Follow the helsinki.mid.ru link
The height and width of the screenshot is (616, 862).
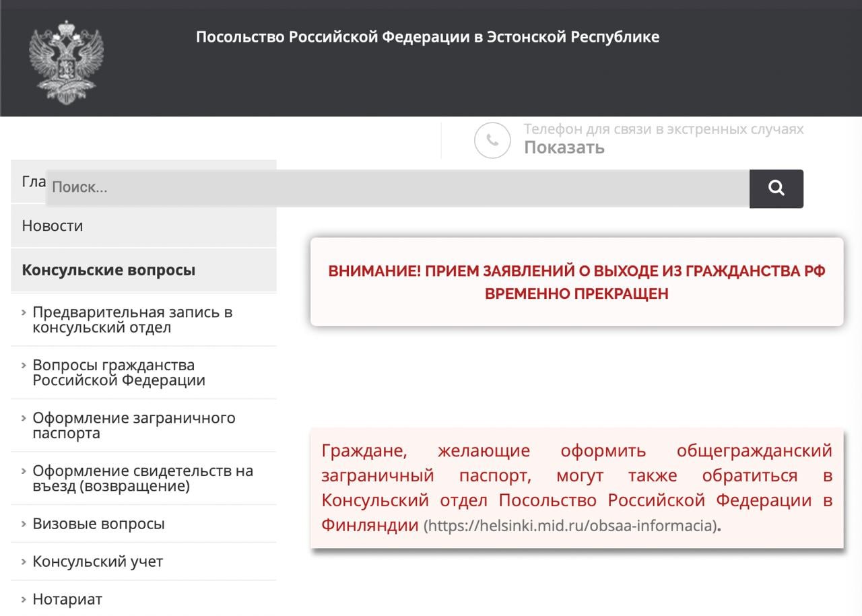(570, 526)
